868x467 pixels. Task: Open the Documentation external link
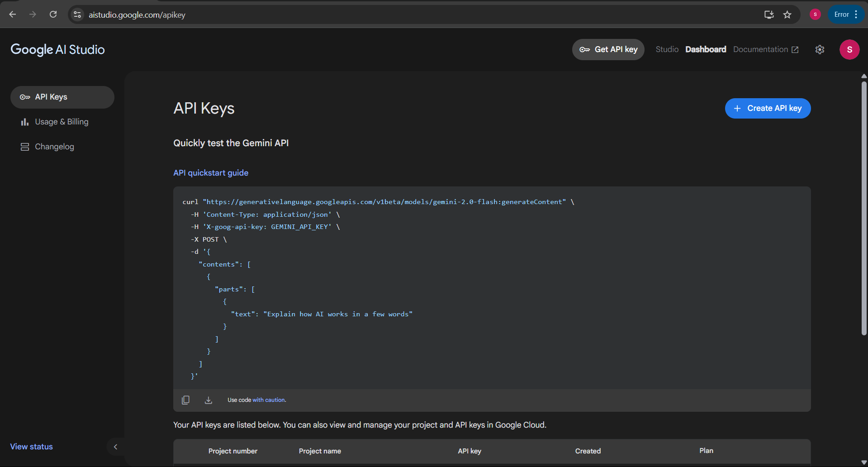pos(766,49)
